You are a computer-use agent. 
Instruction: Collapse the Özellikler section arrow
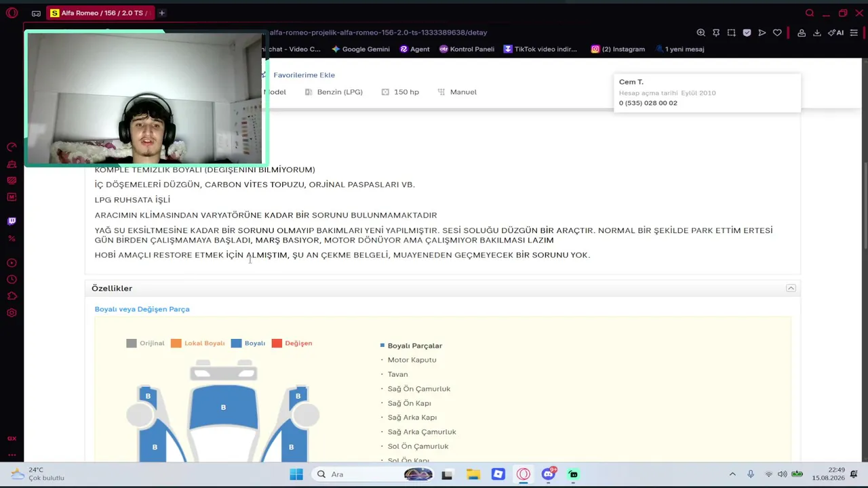pos(791,288)
